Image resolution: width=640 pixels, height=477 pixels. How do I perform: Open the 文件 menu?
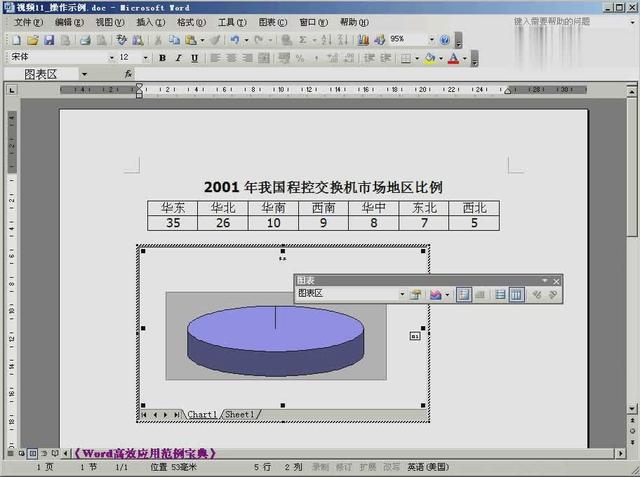[28, 22]
